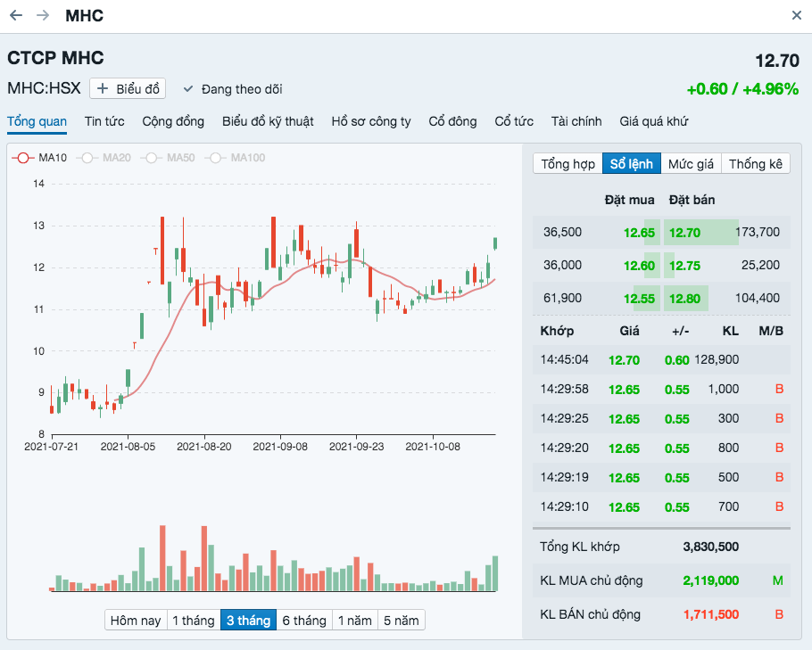Click bid volume 61,900
The image size is (812, 650).
tap(562, 298)
